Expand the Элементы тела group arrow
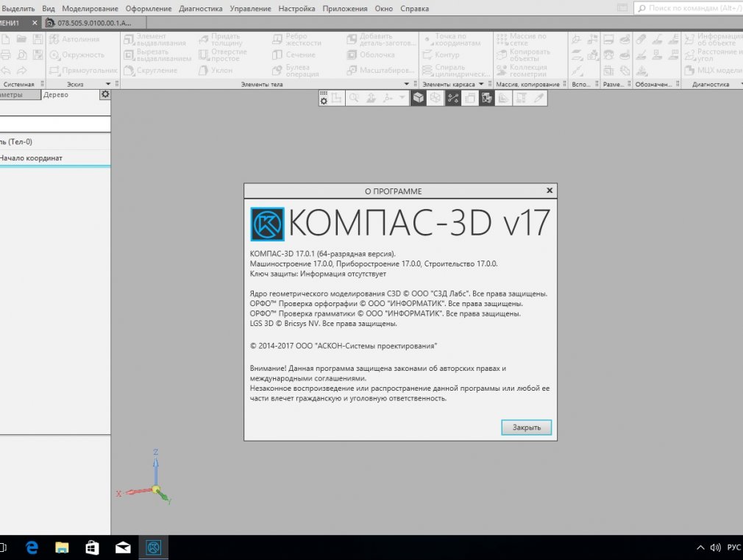743x560 pixels. pos(407,84)
